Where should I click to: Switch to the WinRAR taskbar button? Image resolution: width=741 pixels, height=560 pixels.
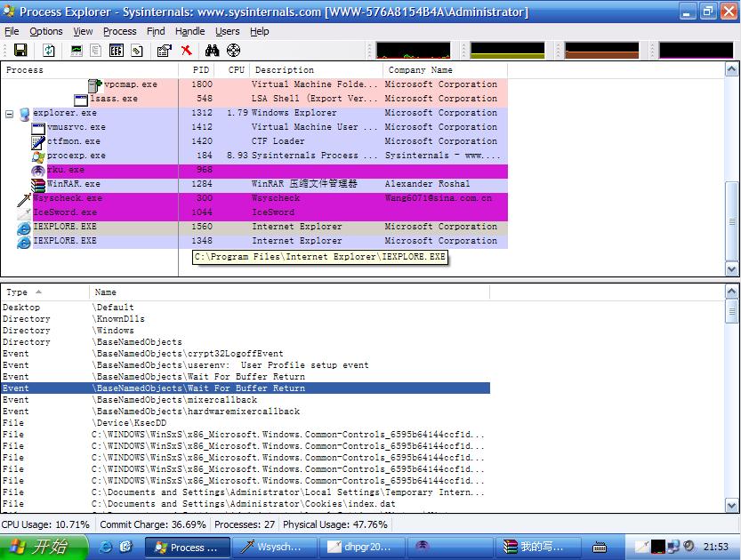538,548
